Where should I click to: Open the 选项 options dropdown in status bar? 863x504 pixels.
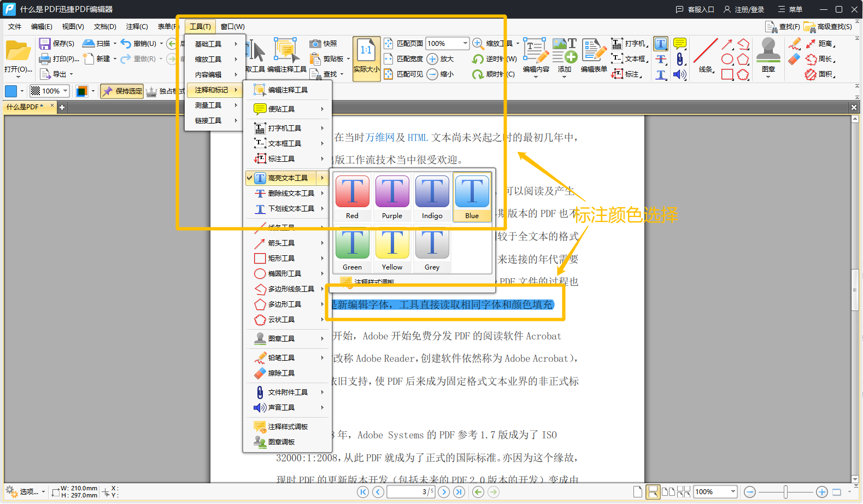(25, 492)
